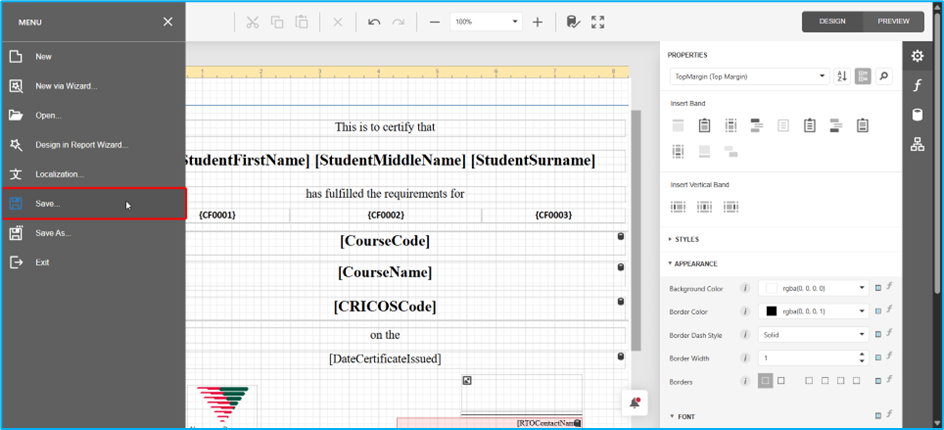Screen dimensions: 944x430
Task: Open the Border Dash Style dropdown
Action: point(813,334)
